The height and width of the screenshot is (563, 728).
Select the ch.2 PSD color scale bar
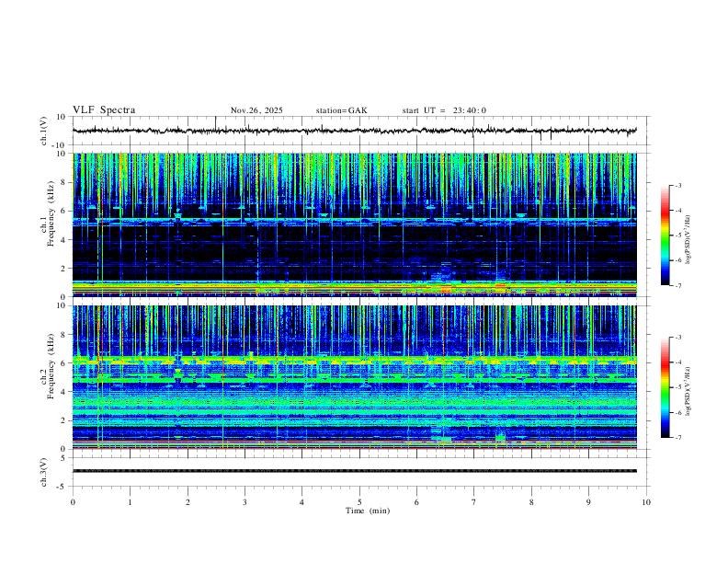click(665, 387)
